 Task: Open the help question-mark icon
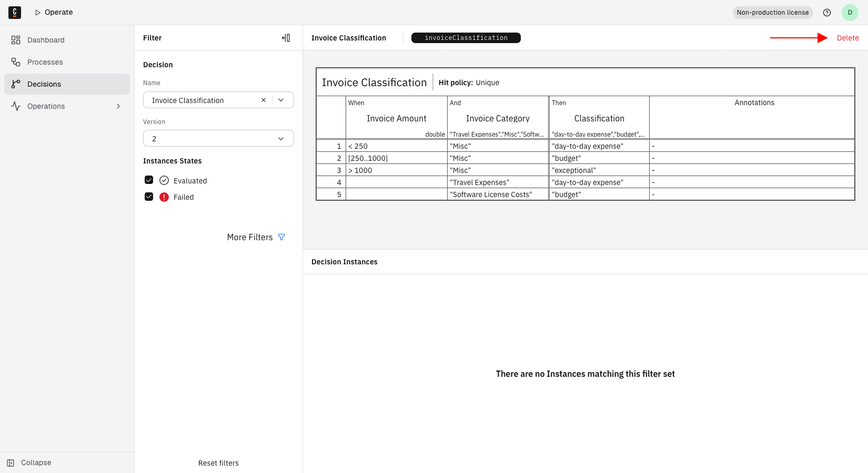click(x=827, y=13)
